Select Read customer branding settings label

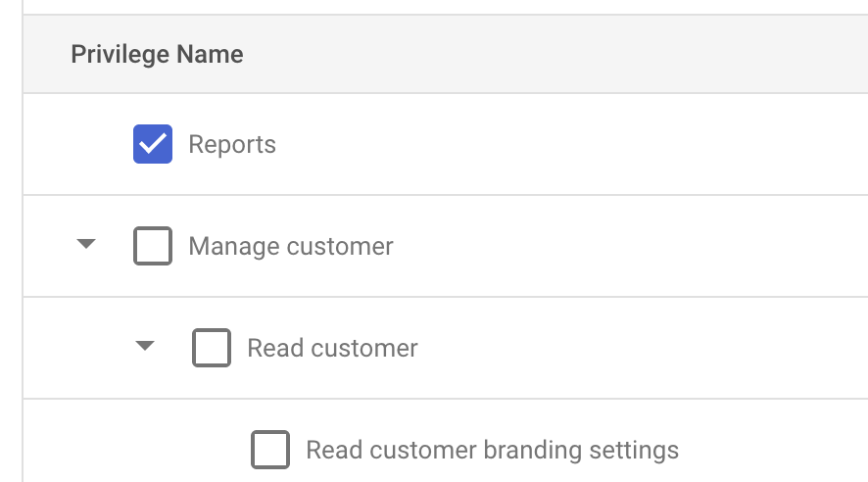492,450
